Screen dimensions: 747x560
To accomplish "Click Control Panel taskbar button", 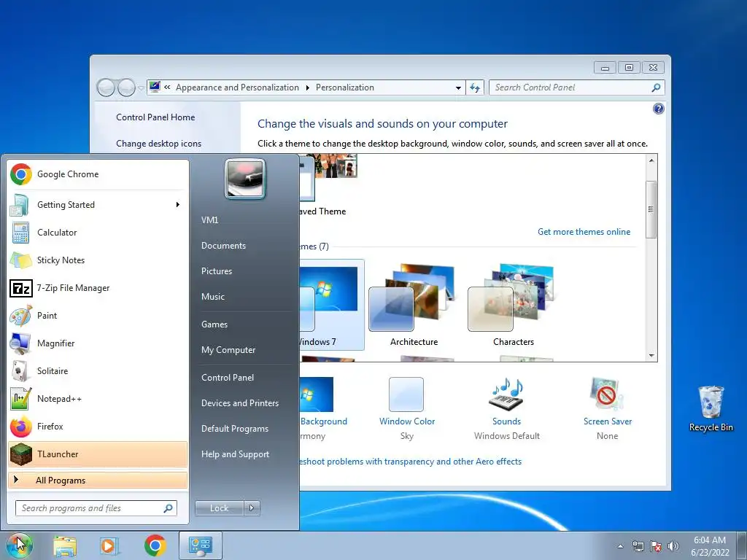I will coord(201,545).
